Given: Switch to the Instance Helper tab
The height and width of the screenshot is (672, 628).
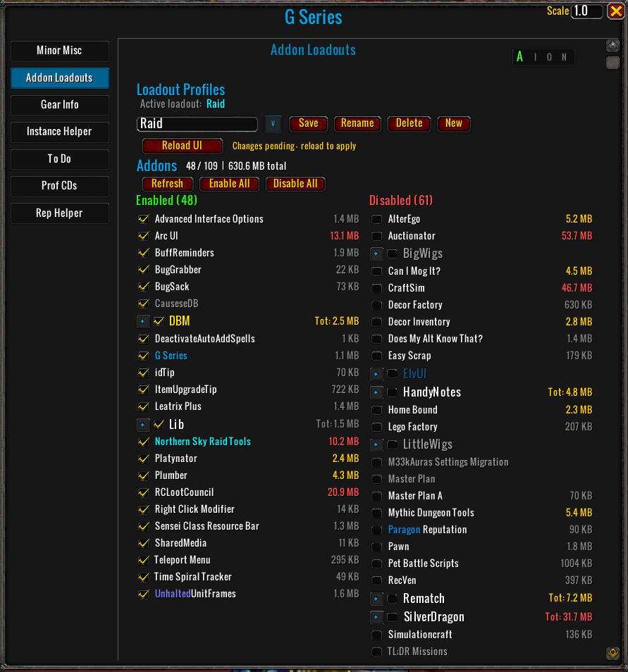Looking at the screenshot, I should (60, 132).
